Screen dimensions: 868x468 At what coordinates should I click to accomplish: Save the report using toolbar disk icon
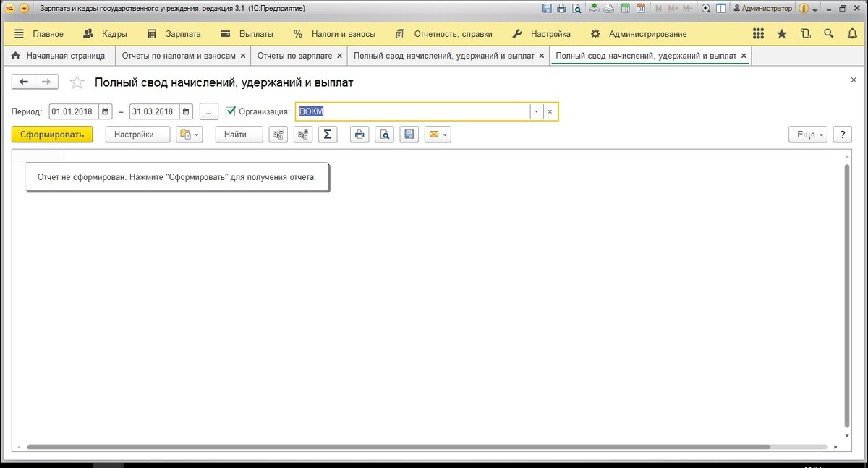tap(409, 135)
